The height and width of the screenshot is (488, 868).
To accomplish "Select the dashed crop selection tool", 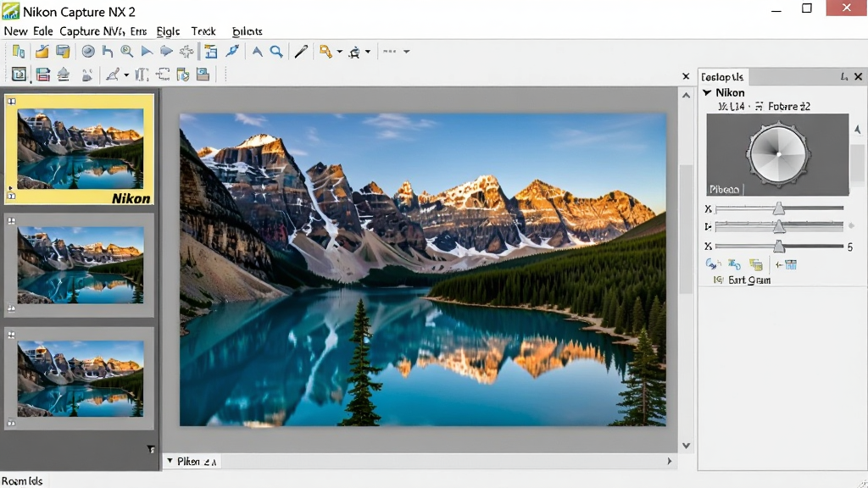I will (162, 75).
